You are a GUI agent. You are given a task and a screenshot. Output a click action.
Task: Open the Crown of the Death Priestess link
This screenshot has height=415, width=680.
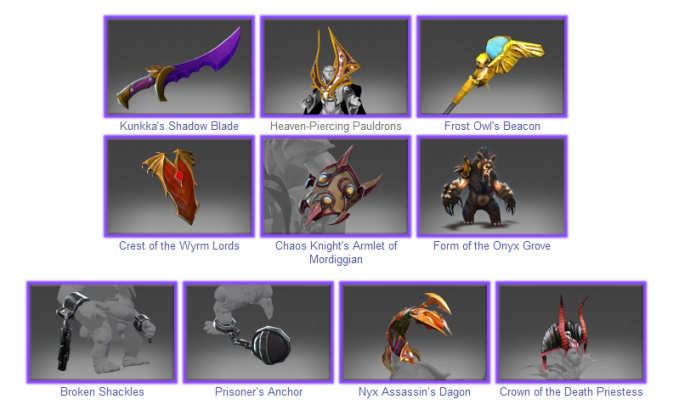tap(571, 392)
